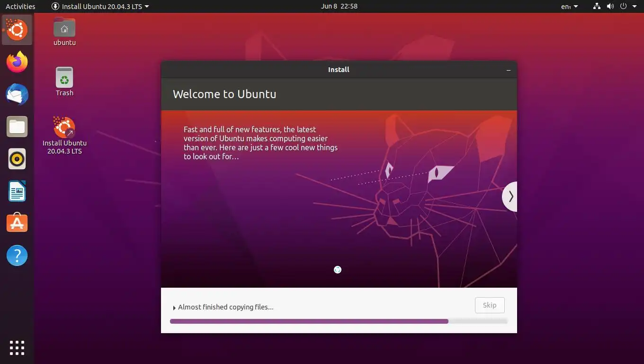Advance the slideshow with the next arrow
Screen dimensions: 644x364
click(510, 196)
